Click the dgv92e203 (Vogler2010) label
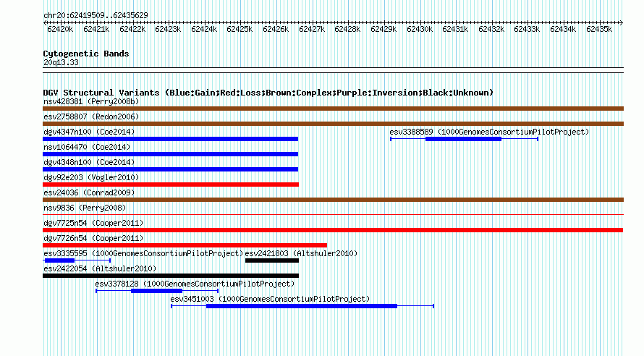The width and height of the screenshot is (644, 356). (91, 177)
